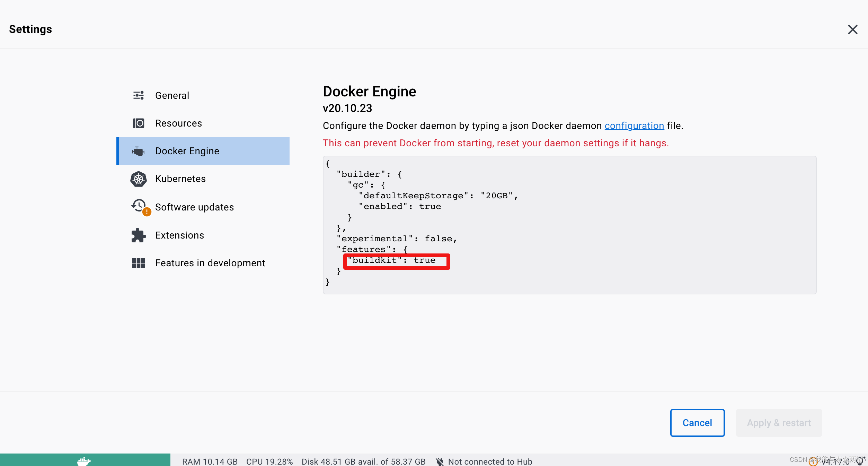Screen dimensions: 868x466
Task: Click the Docker Engine icon in sidebar
Action: click(x=138, y=151)
